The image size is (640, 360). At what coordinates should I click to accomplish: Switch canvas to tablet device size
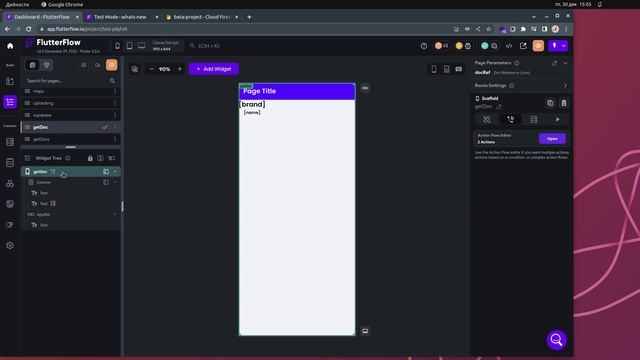click(129, 46)
